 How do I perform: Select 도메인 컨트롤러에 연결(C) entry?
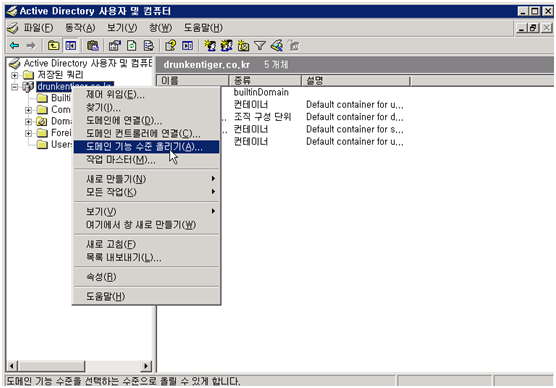coord(146,134)
